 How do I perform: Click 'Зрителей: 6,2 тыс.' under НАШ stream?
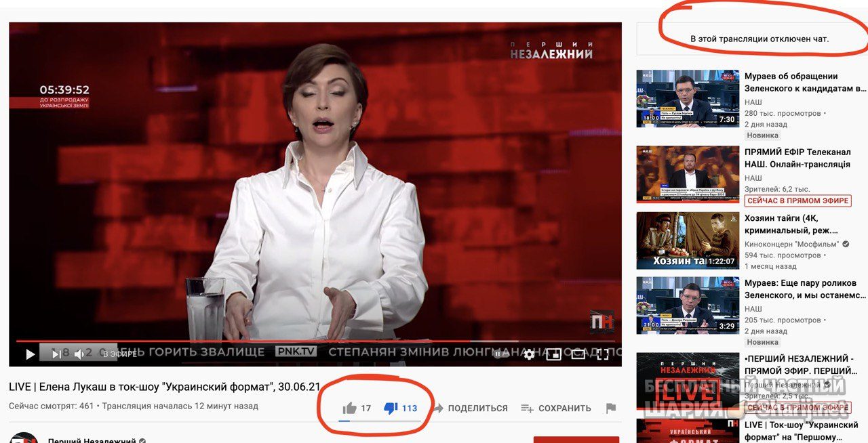pos(777,189)
